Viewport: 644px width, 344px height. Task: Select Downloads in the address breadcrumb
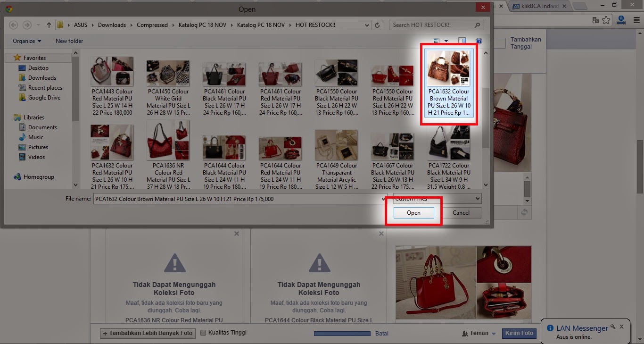[112, 25]
